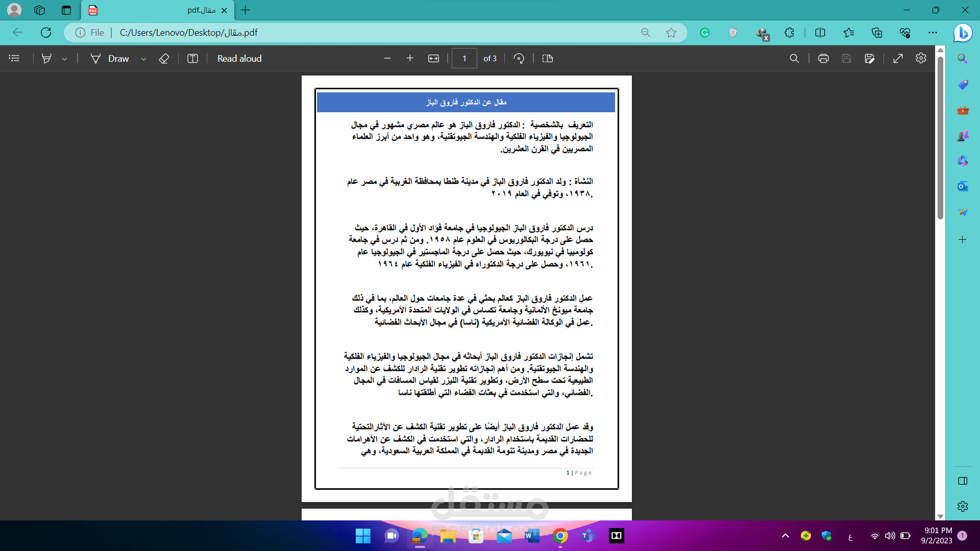Open Collections panel
The width and height of the screenshot is (980, 551).
click(x=877, y=33)
